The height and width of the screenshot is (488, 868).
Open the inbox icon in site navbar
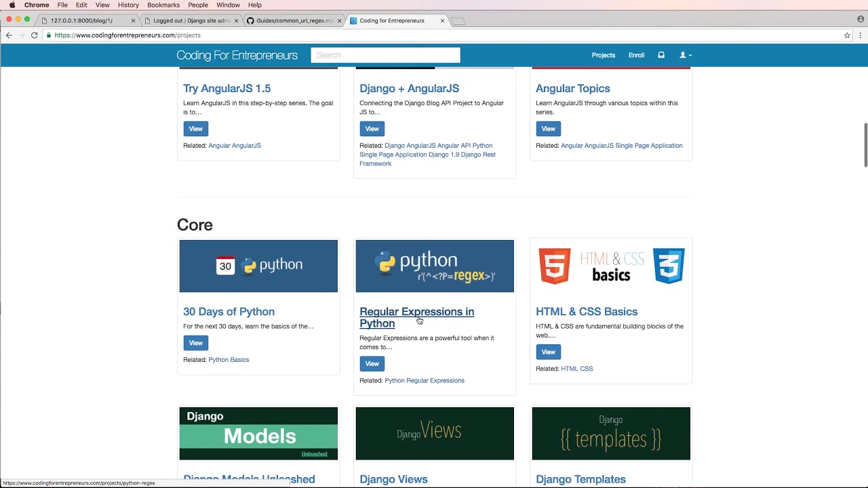pos(661,55)
